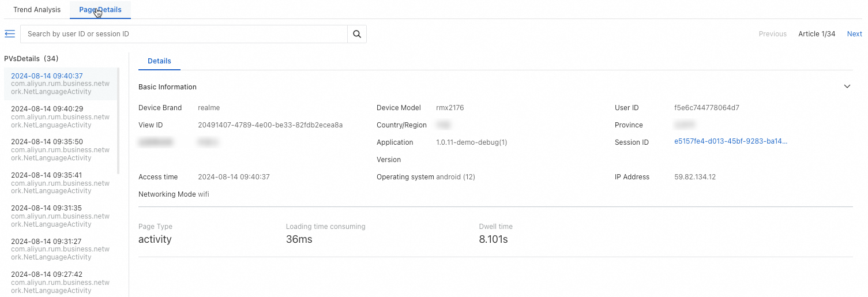Open the Session ID link
Viewport: 868px width, 297px height.
pos(730,142)
